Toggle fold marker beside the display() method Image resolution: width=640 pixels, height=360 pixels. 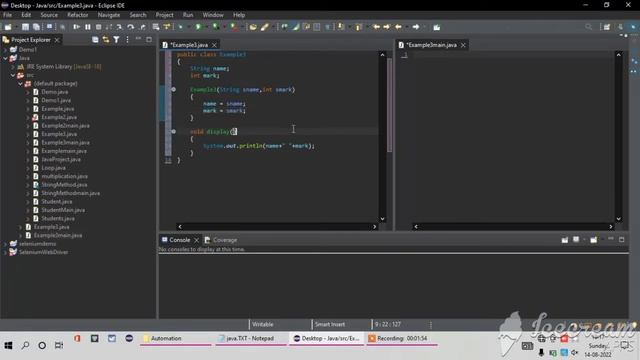click(173, 131)
